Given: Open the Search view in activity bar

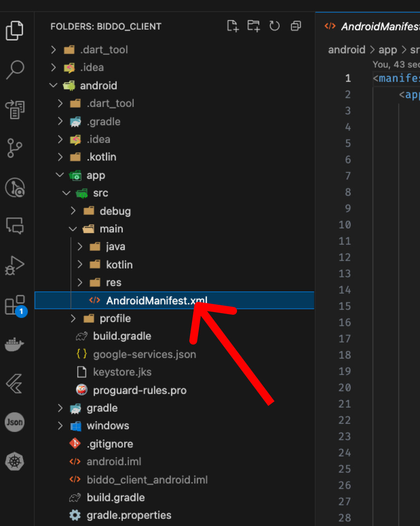Looking at the screenshot, I should click(x=15, y=70).
